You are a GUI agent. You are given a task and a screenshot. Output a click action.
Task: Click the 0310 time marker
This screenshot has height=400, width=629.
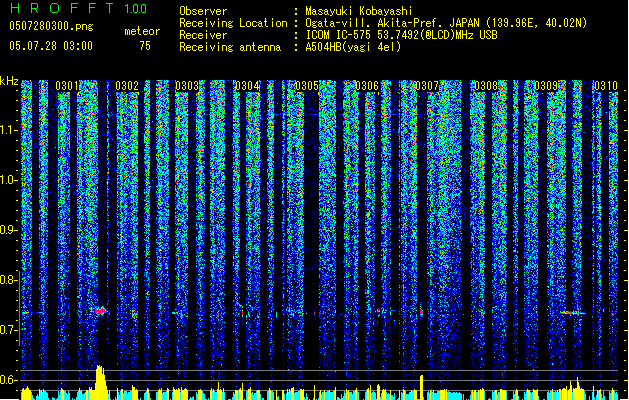pyautogui.click(x=606, y=86)
